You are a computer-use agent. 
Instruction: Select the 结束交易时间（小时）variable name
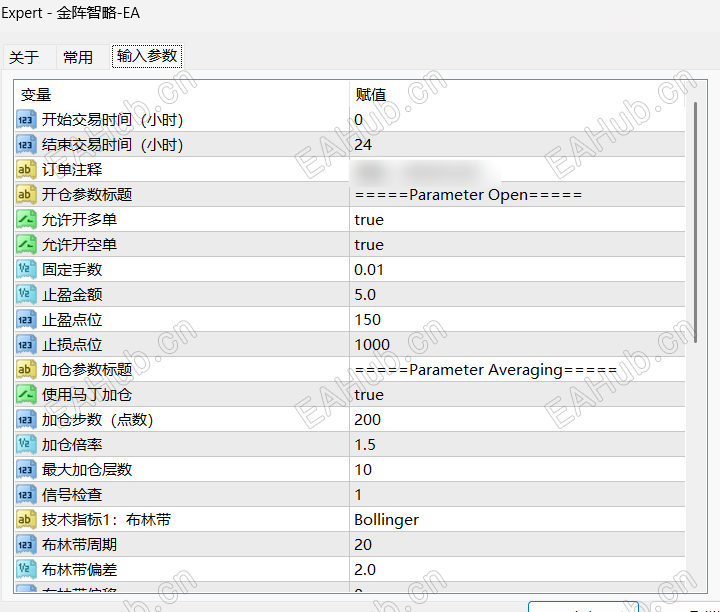112,145
